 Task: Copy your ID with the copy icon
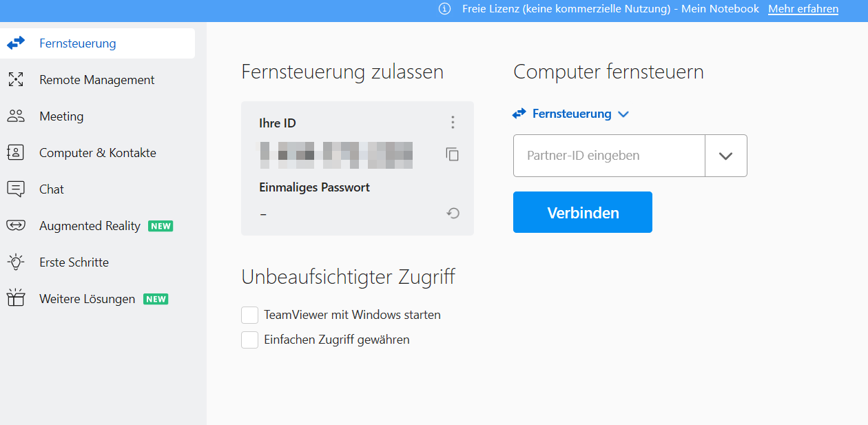(x=453, y=154)
